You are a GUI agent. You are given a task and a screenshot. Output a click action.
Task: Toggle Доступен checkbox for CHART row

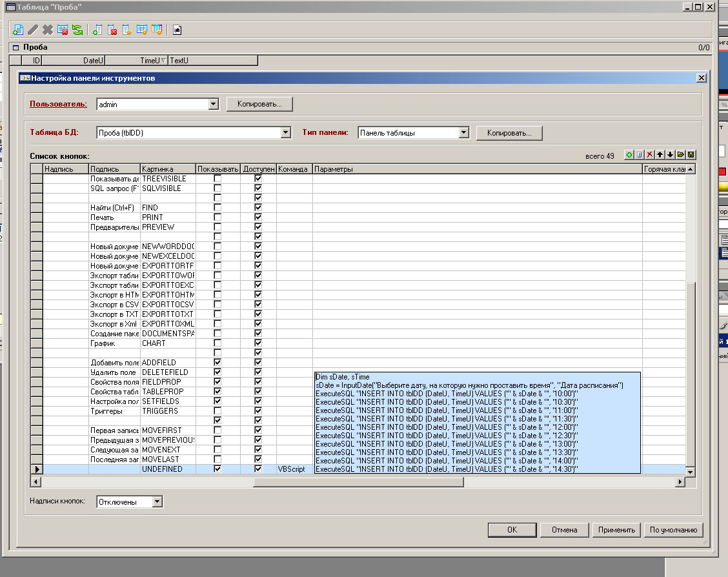[x=258, y=343]
